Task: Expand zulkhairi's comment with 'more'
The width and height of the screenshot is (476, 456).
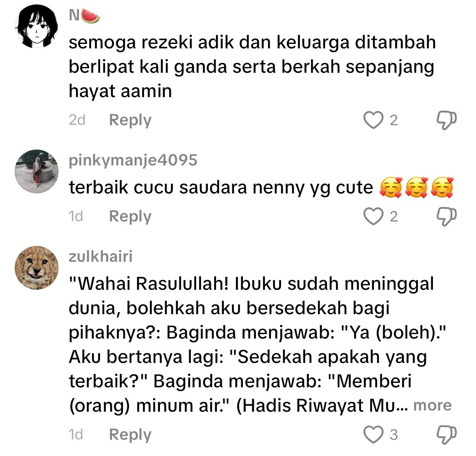Action: 432,405
